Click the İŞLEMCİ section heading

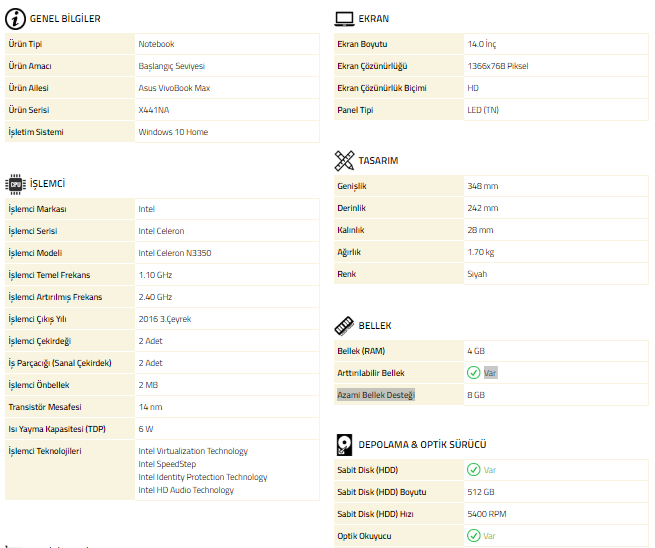click(x=47, y=184)
